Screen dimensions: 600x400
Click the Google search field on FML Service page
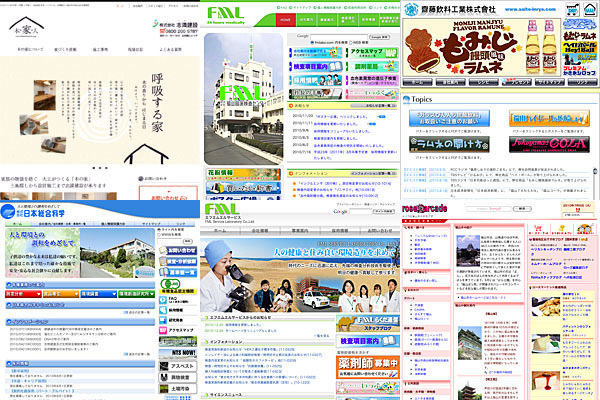pos(368,212)
